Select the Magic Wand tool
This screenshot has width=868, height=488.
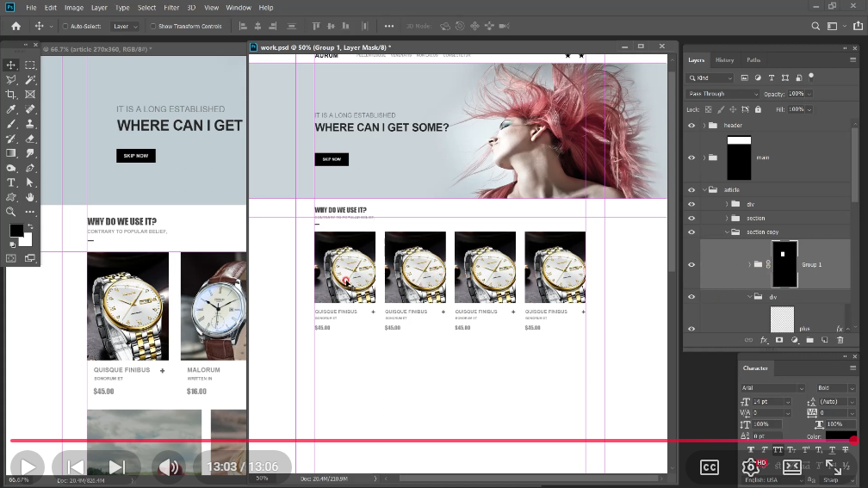click(30, 80)
